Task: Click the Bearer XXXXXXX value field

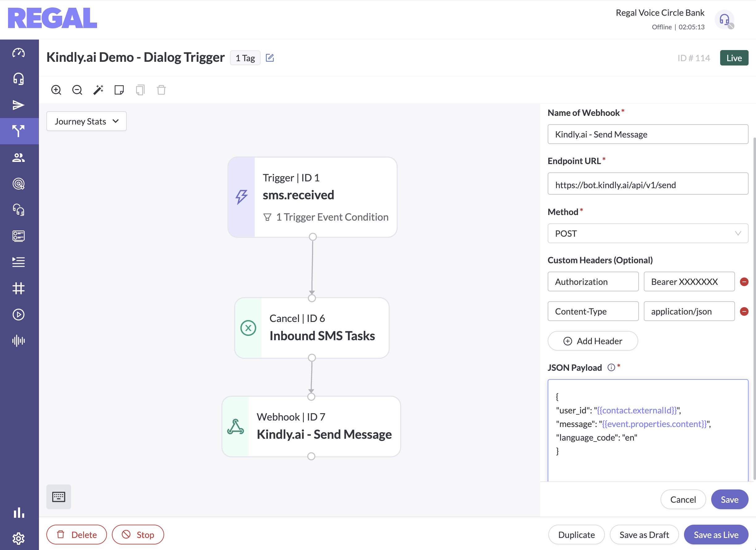Action: point(689,282)
